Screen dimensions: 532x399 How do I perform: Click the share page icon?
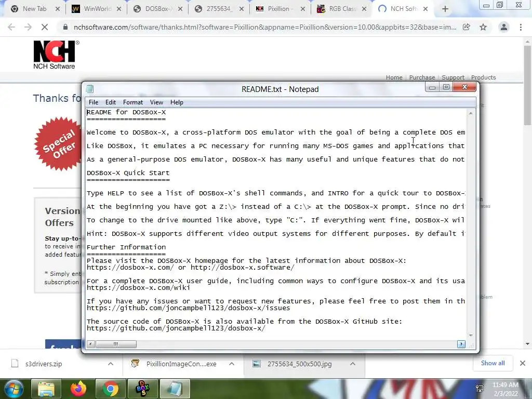[x=467, y=27]
